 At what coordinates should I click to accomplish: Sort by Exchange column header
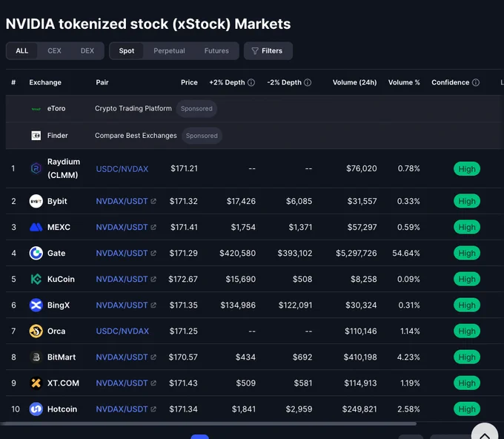click(x=45, y=82)
